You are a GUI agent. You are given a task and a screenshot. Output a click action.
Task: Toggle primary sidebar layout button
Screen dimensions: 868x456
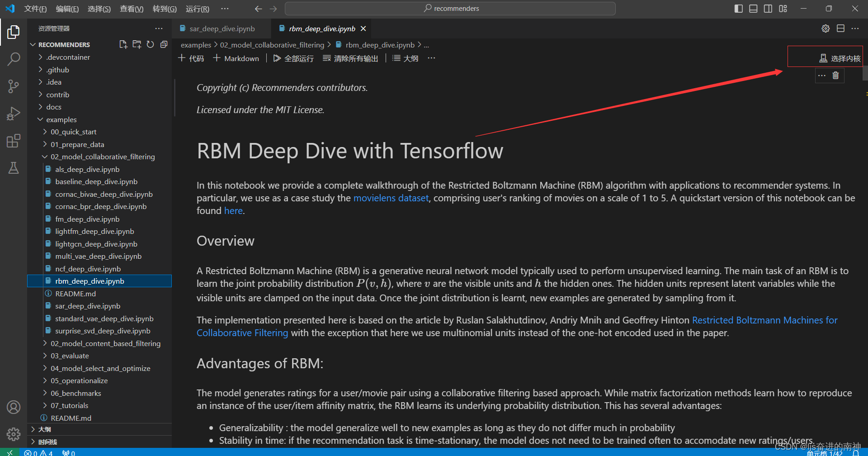tap(739, 9)
